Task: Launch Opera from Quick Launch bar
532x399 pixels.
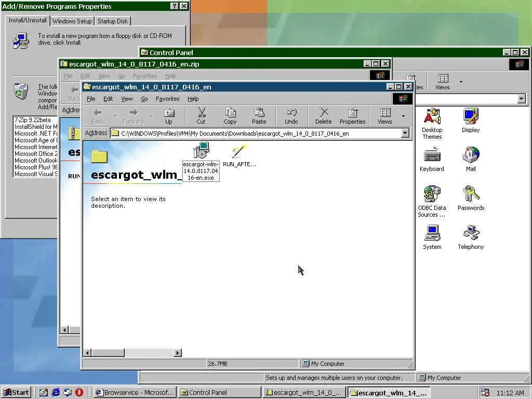Action: pos(79,393)
